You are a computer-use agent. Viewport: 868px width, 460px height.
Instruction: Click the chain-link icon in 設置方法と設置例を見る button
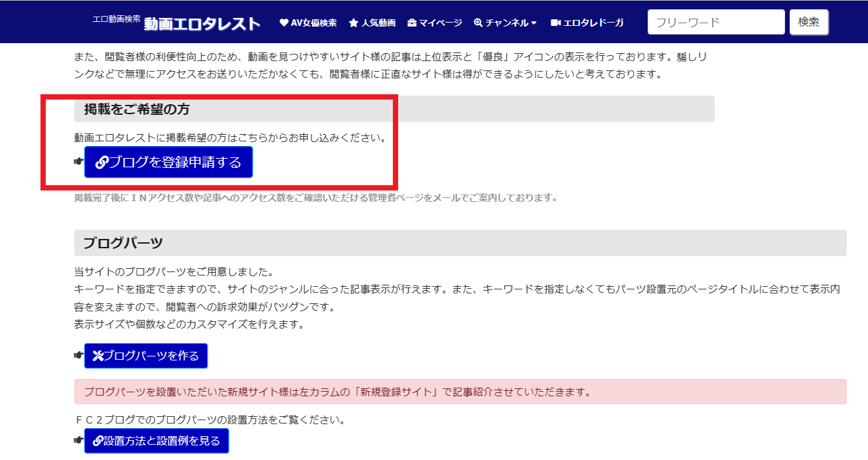pos(98,441)
